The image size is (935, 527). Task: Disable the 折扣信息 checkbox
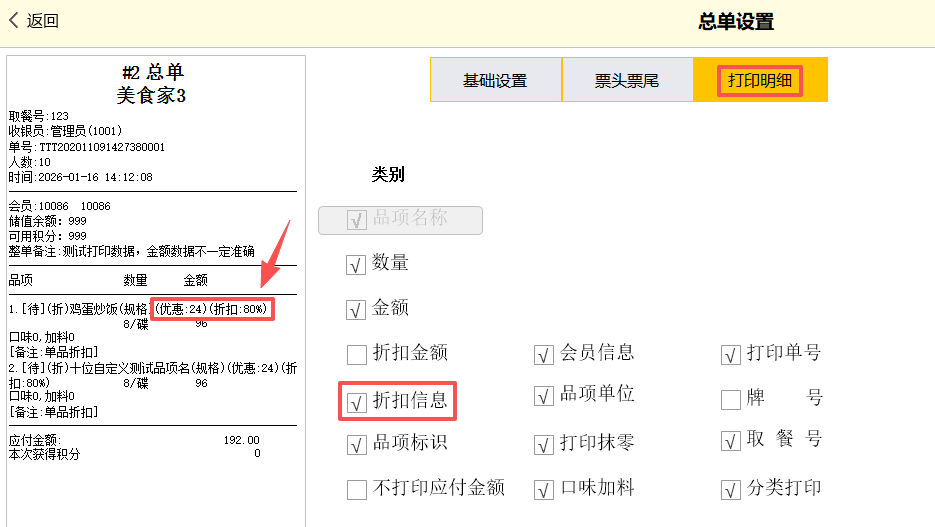[x=356, y=402]
